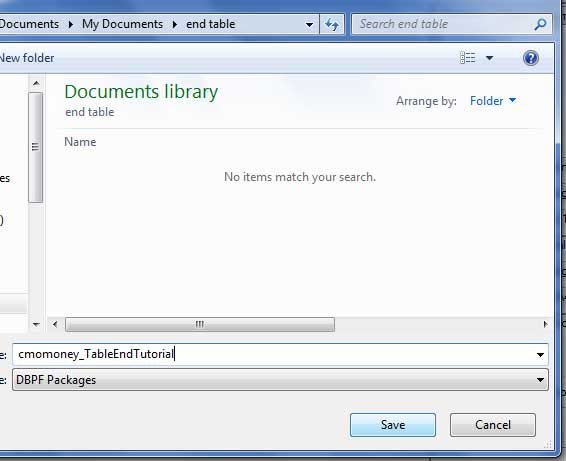Select My Documents in the breadcrumb path
Screen dimensions: 566x461
tap(122, 24)
